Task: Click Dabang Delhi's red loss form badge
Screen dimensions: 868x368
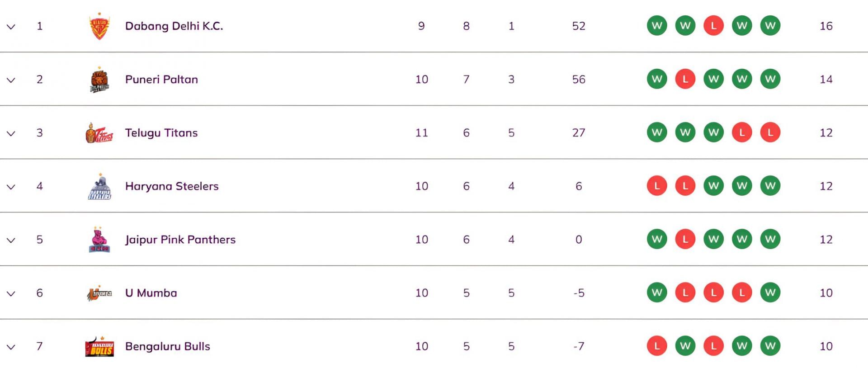Action: [x=713, y=26]
